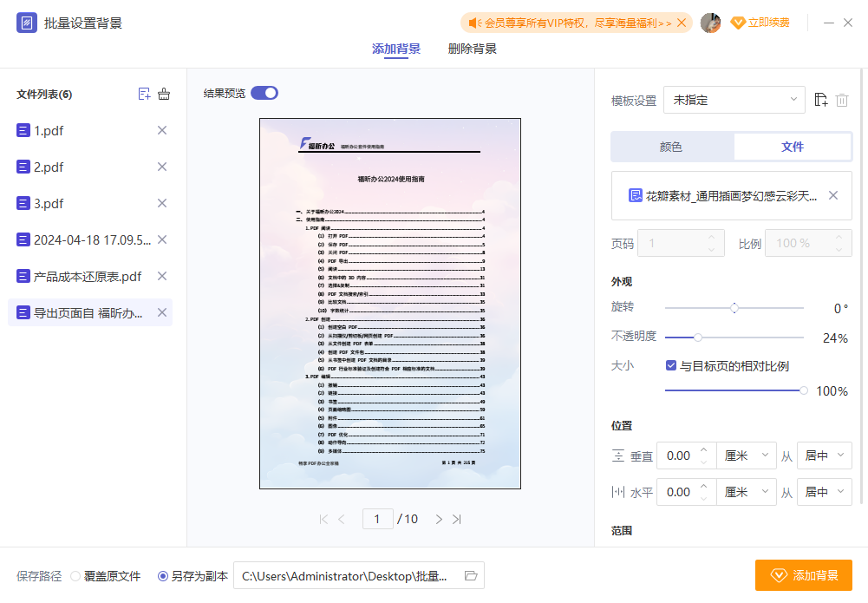Click the 立即续费 renew link

(x=760, y=23)
